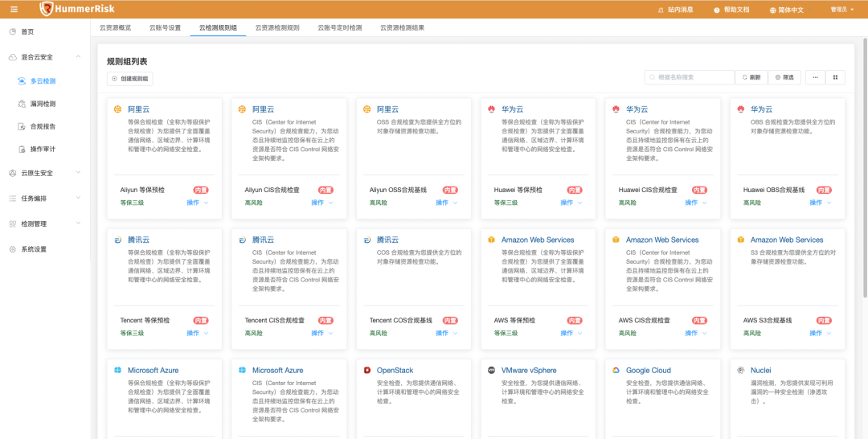Open 操作 dropdown on Tencent COS合规基线 card

(447, 333)
